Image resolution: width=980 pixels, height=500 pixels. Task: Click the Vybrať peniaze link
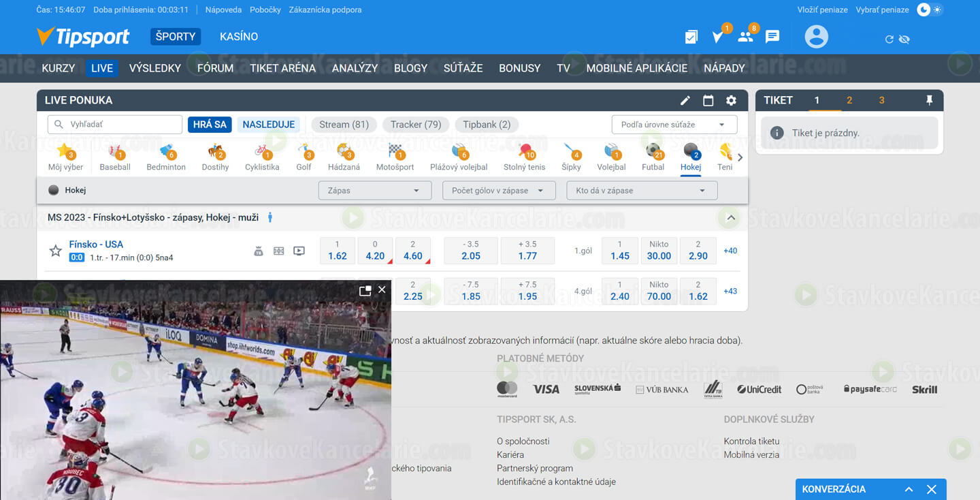[x=882, y=10]
